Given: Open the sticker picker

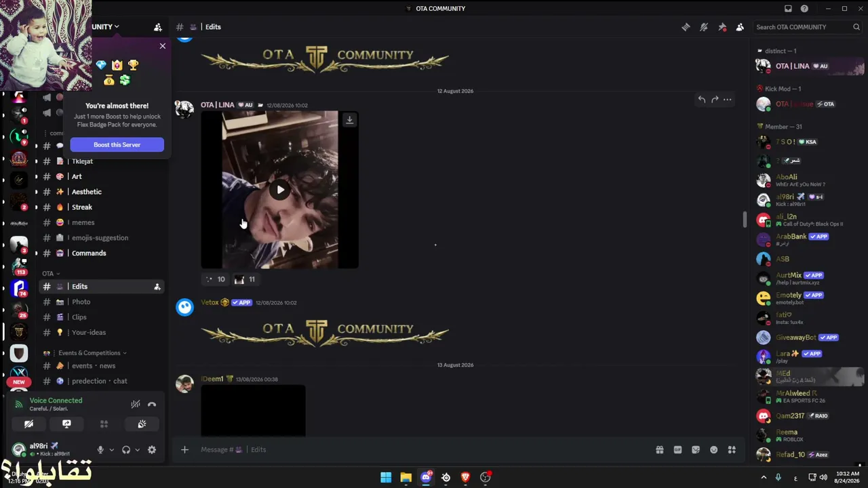Looking at the screenshot, I should pos(696,449).
